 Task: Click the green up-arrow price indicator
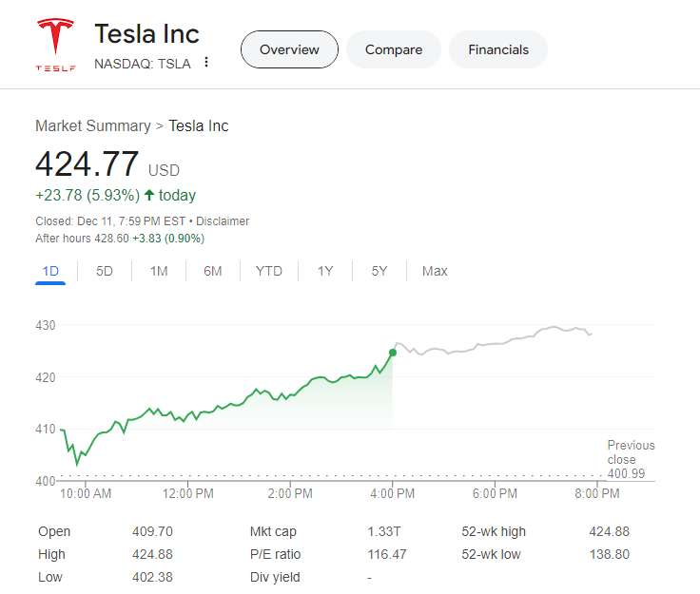(149, 195)
